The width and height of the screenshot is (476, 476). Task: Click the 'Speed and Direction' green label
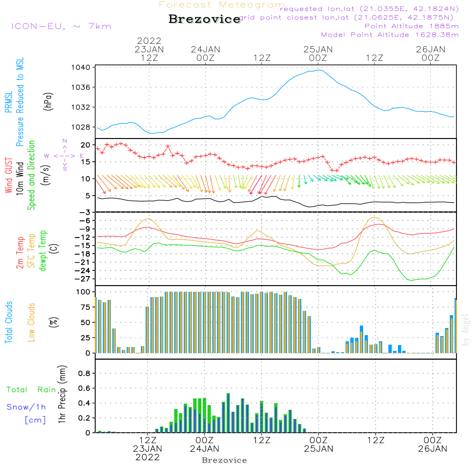click(31, 175)
